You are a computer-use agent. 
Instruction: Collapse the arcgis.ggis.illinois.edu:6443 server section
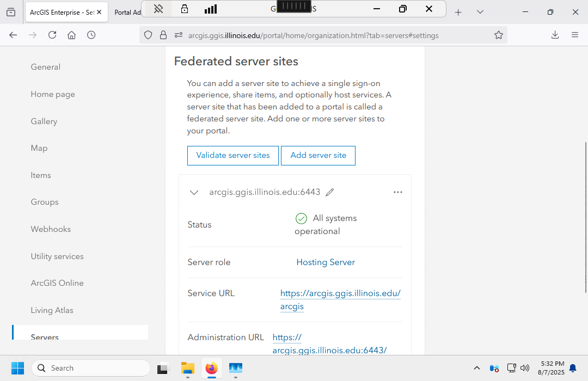click(x=194, y=192)
